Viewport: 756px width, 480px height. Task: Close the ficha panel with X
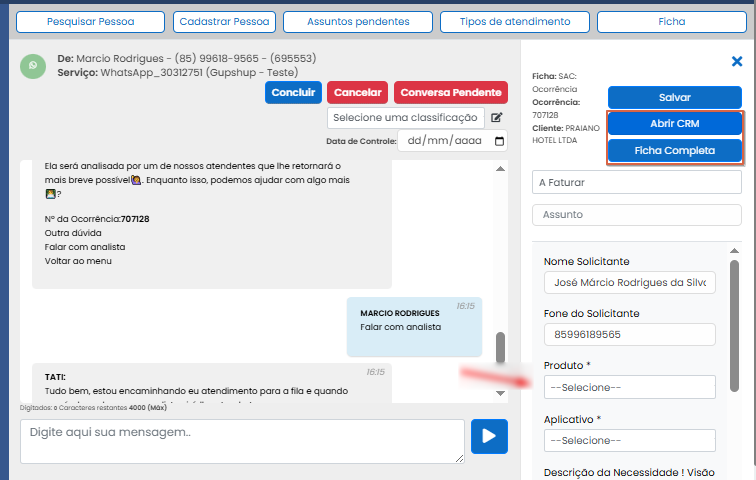click(737, 62)
